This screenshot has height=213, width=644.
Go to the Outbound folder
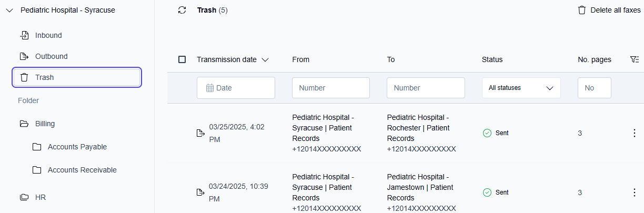coord(51,56)
